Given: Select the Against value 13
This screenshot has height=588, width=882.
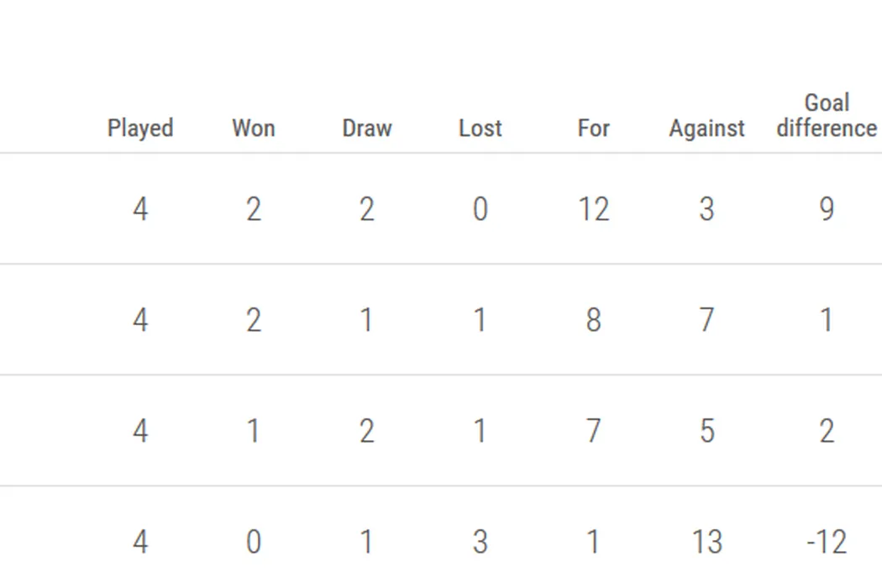Looking at the screenshot, I should pos(706,542).
